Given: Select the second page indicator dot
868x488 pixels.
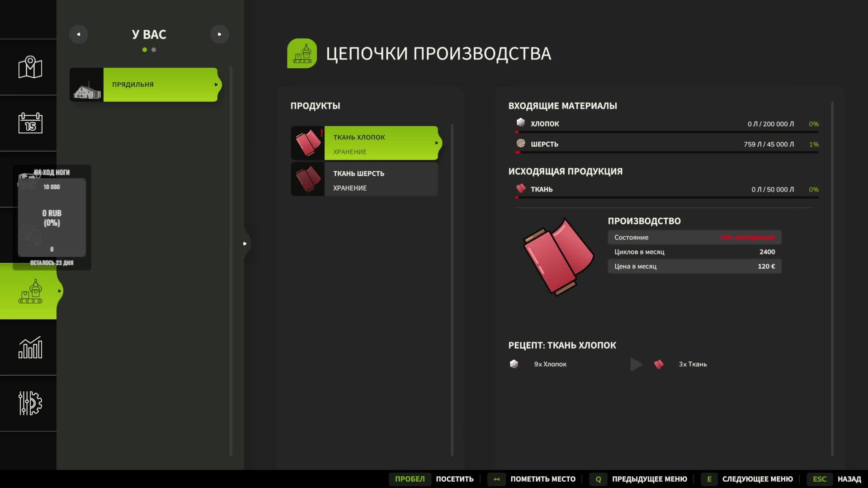Looking at the screenshot, I should 154,50.
